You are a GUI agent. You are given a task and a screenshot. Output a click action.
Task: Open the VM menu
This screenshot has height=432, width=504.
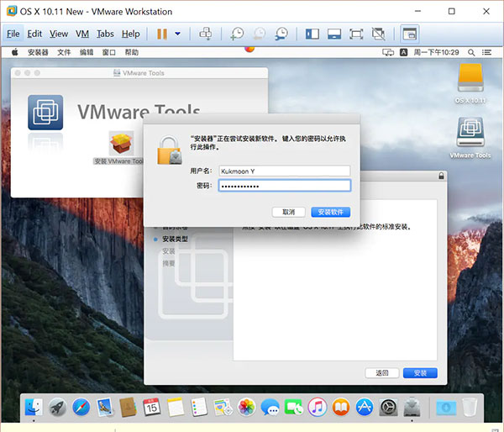coord(82,34)
